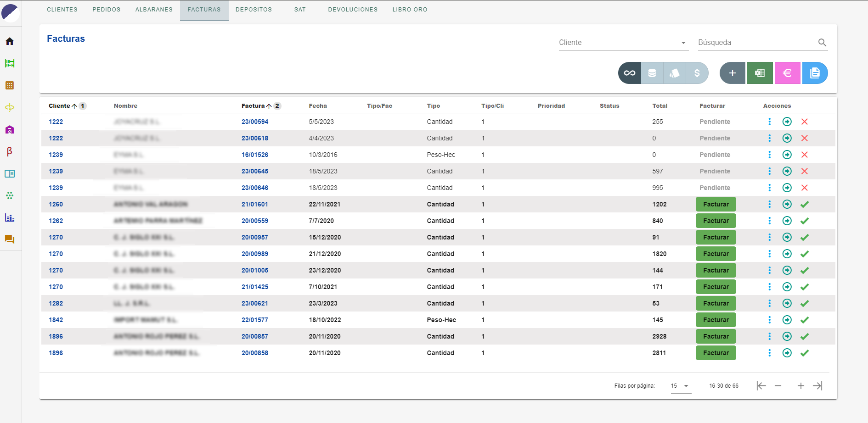Screen dimensions: 868x423
Task: Sort by Cliente column header
Action: tap(59, 106)
